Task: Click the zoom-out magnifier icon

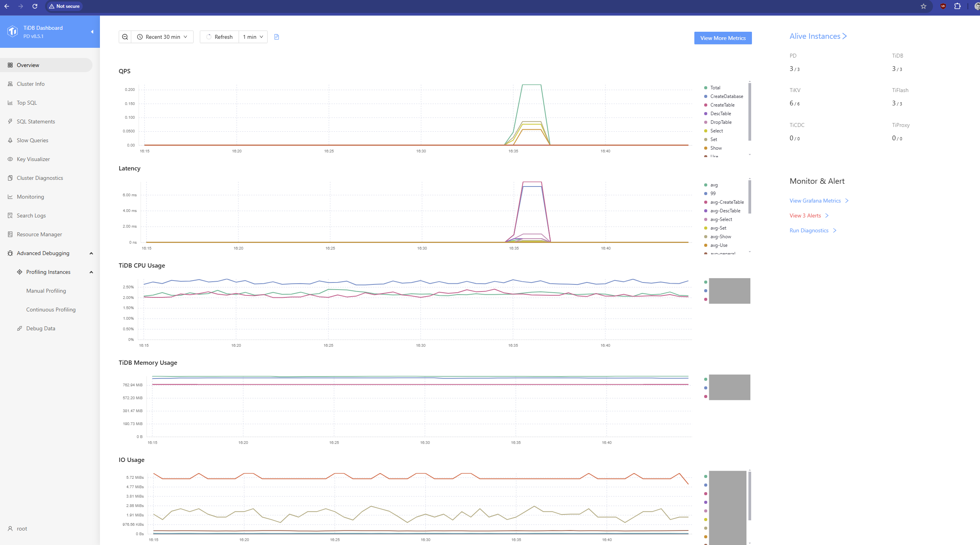Action: coord(125,37)
